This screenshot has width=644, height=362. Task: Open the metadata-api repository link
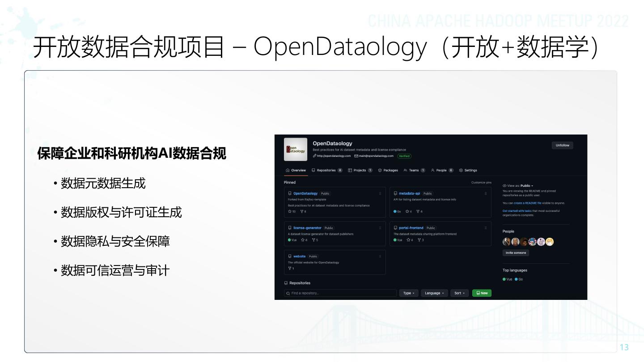(410, 194)
